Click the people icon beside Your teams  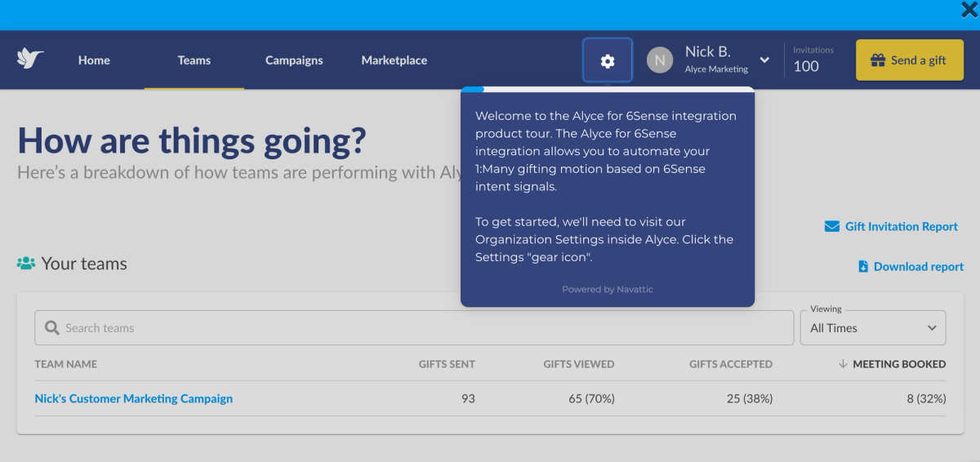pyautogui.click(x=26, y=264)
